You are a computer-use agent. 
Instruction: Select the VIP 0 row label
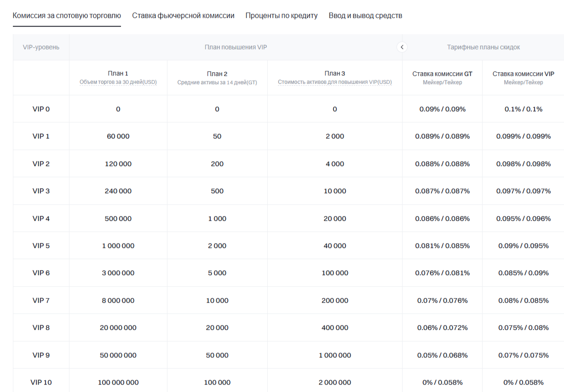[x=41, y=109]
